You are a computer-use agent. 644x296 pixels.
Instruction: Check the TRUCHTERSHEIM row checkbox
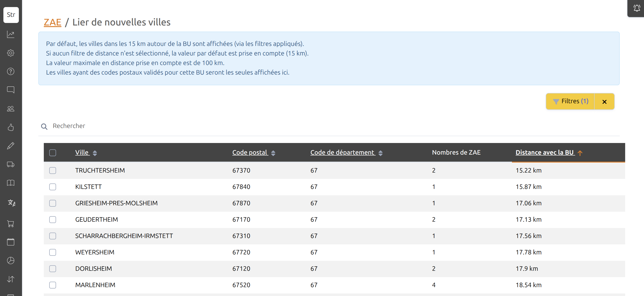tap(52, 170)
